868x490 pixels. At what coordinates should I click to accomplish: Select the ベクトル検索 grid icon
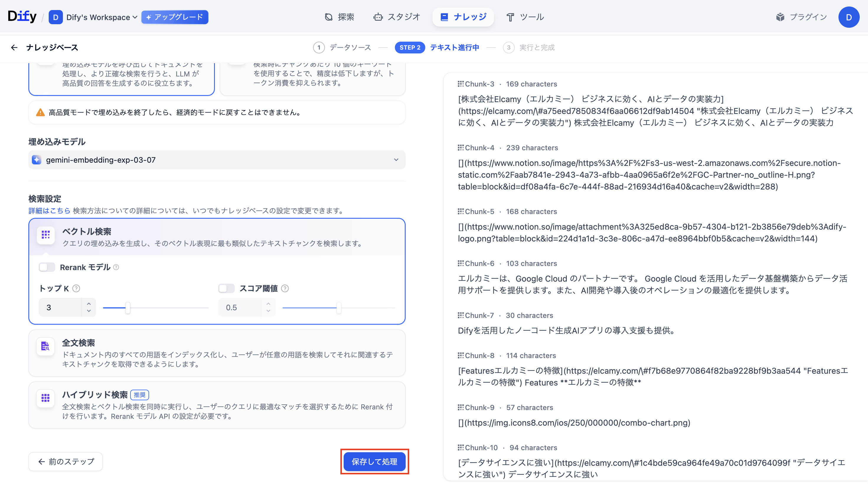45,236
